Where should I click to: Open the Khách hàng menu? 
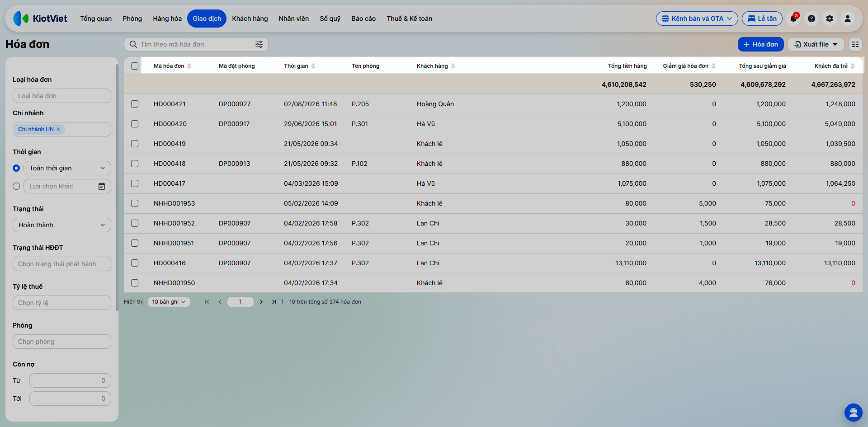(x=250, y=19)
